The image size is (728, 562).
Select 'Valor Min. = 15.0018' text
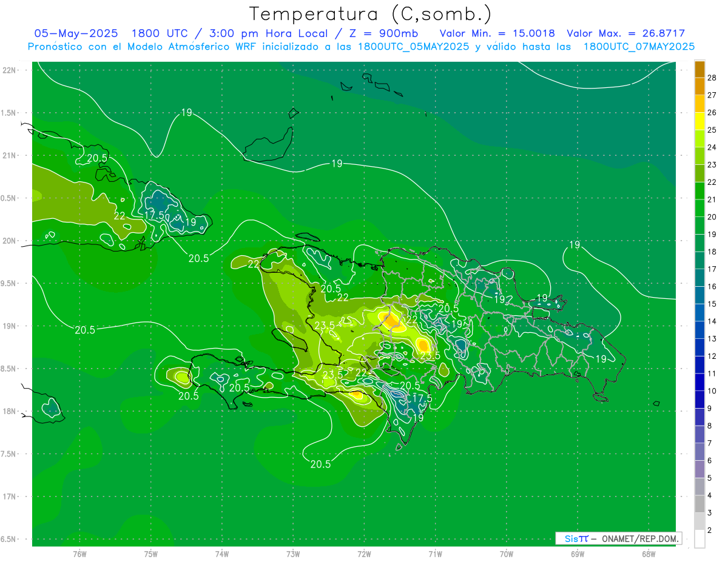click(x=498, y=33)
